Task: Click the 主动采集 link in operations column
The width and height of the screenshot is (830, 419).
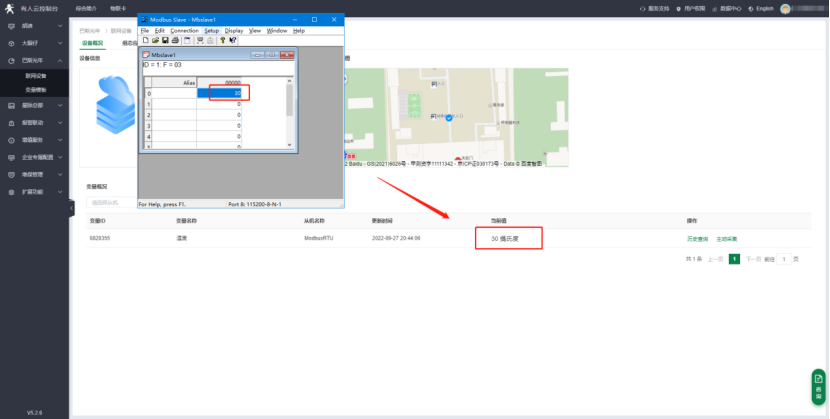Action: point(726,239)
